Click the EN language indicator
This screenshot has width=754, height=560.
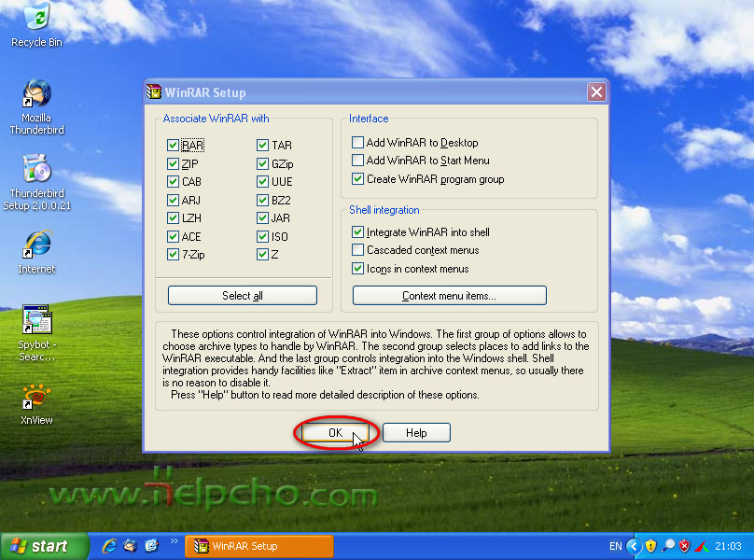pyautogui.click(x=616, y=546)
